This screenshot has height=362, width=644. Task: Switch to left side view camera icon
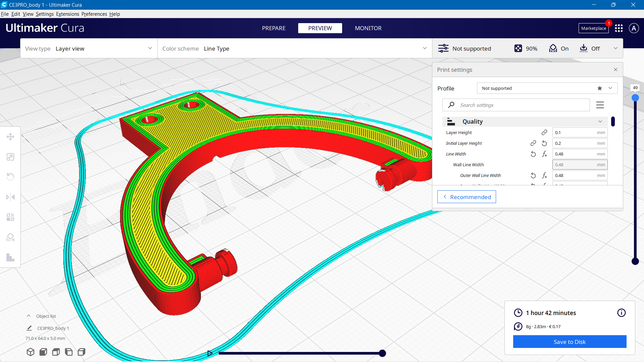tap(69, 352)
